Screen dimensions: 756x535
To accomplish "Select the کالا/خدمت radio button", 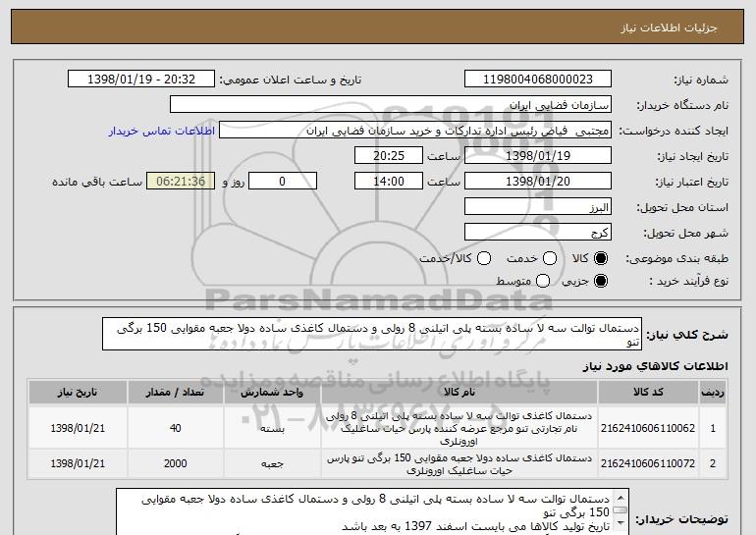I will coord(484,258).
